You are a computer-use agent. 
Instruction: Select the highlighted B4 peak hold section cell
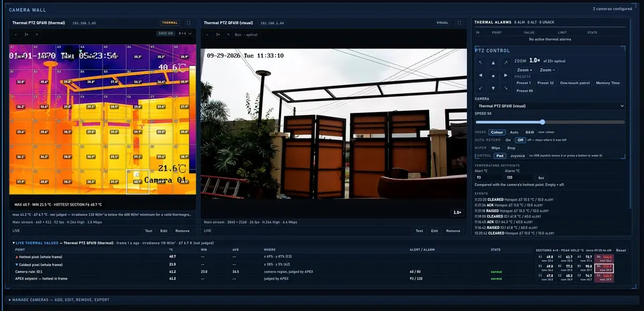(x=604, y=268)
